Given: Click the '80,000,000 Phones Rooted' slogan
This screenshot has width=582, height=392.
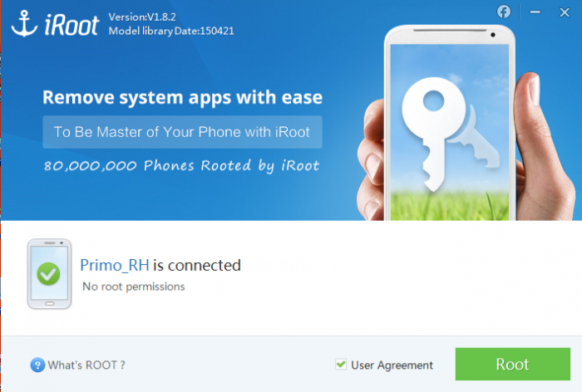Looking at the screenshot, I should (x=181, y=166).
